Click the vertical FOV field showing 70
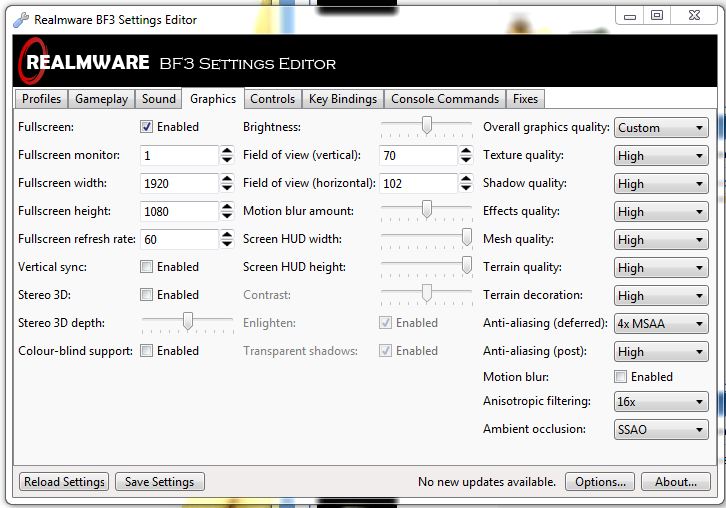This screenshot has height=508, width=726. [x=418, y=155]
